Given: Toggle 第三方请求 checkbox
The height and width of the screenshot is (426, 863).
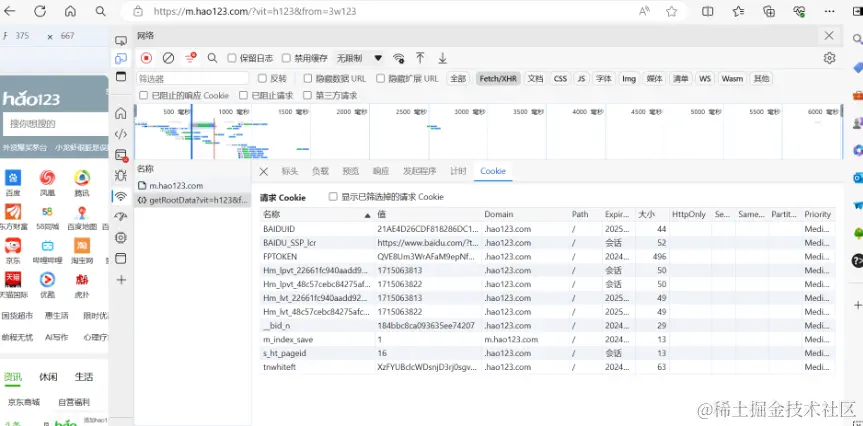Looking at the screenshot, I should 307,95.
